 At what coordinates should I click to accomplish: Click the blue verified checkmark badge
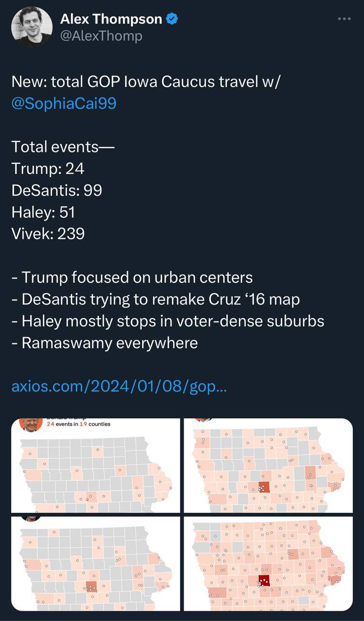tap(173, 19)
